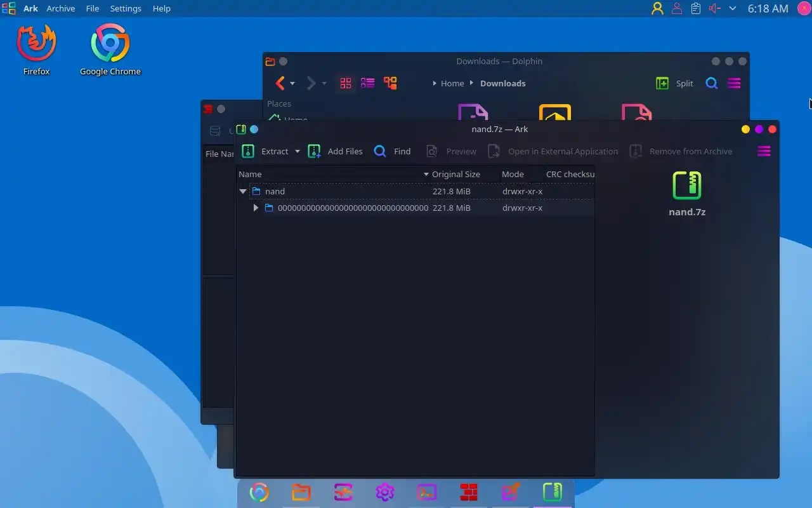812x508 pixels.
Task: Switch Dolphin to icons view mode
Action: coord(346,83)
